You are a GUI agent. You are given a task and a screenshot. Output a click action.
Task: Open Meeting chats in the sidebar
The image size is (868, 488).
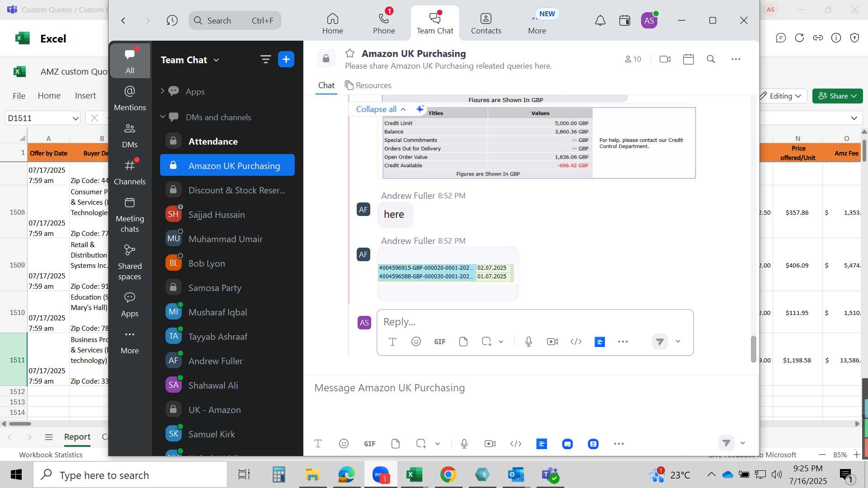point(130,215)
